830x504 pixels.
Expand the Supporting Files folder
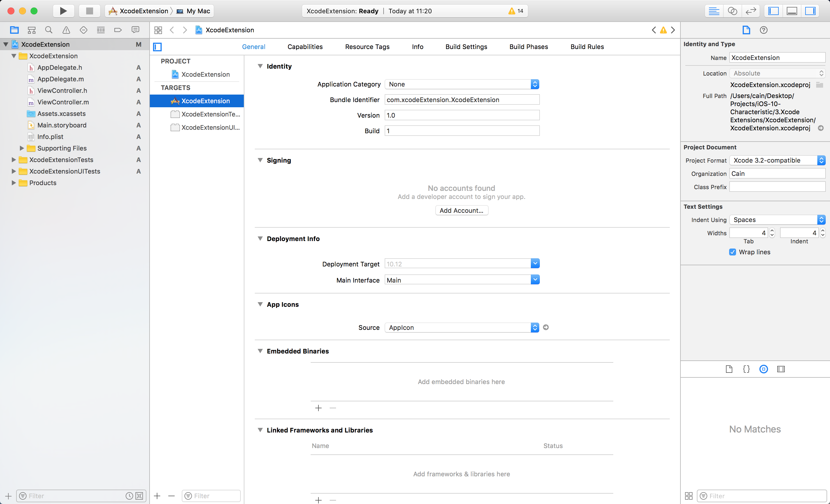(x=22, y=148)
